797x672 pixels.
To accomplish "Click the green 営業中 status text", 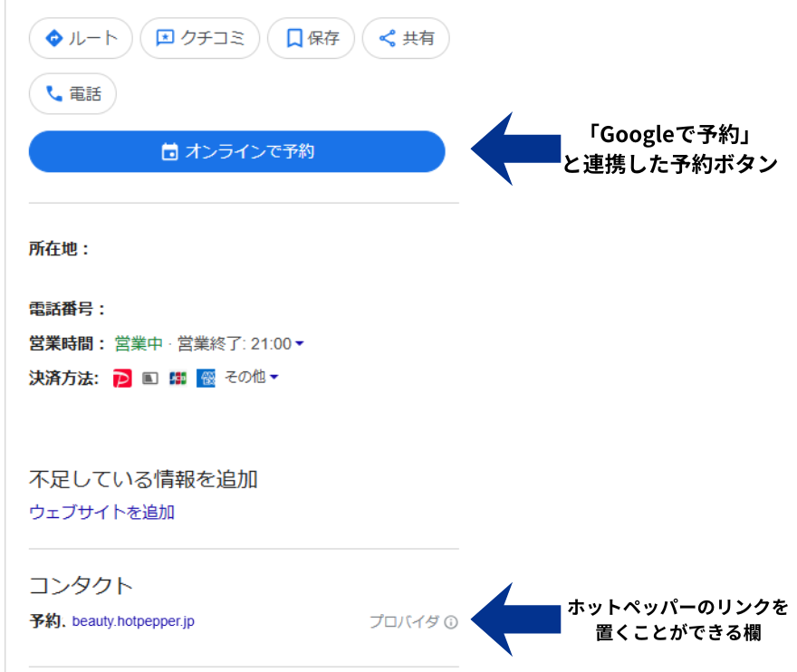I will tap(138, 344).
